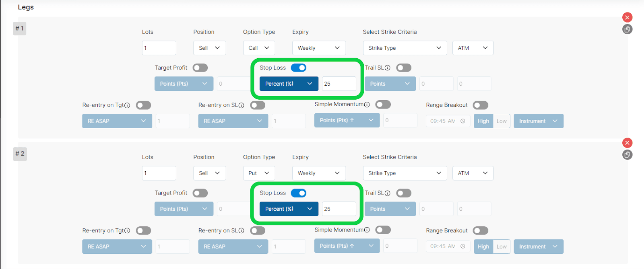Delete leg #1 with red X icon
The width and height of the screenshot is (644, 269).
pos(627,17)
